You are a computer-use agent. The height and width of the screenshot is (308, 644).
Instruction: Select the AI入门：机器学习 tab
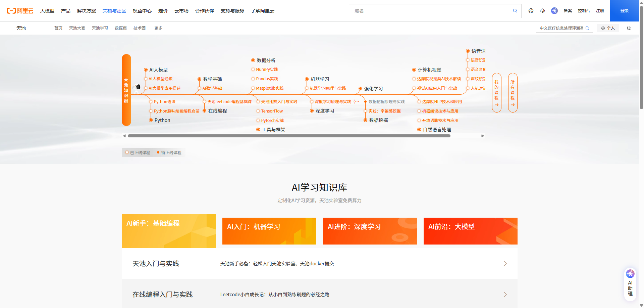tap(269, 231)
